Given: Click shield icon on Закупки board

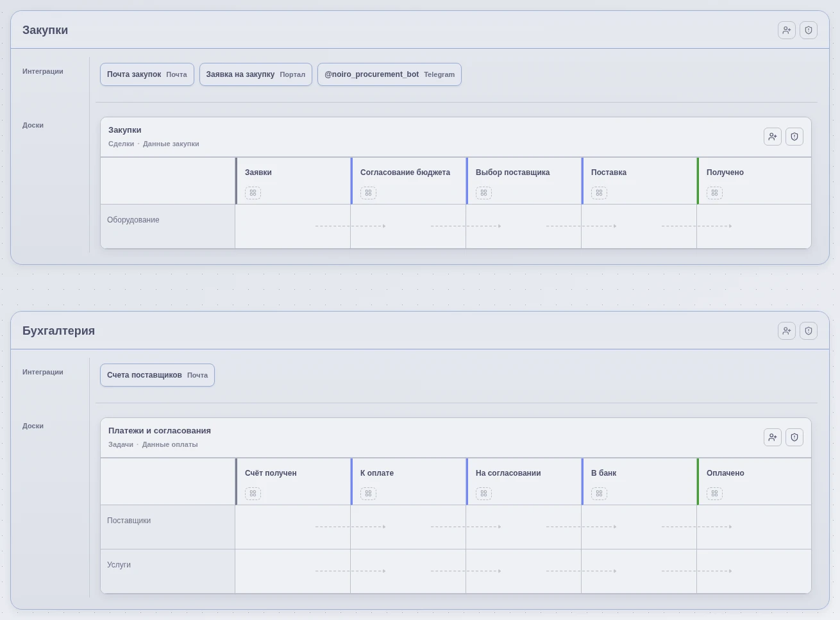Looking at the screenshot, I should (x=794, y=137).
